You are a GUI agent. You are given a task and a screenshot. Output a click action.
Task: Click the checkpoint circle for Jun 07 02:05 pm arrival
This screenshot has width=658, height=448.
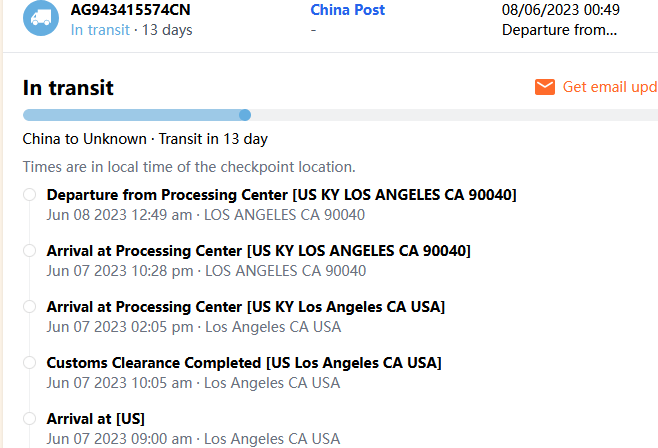pos(30,306)
